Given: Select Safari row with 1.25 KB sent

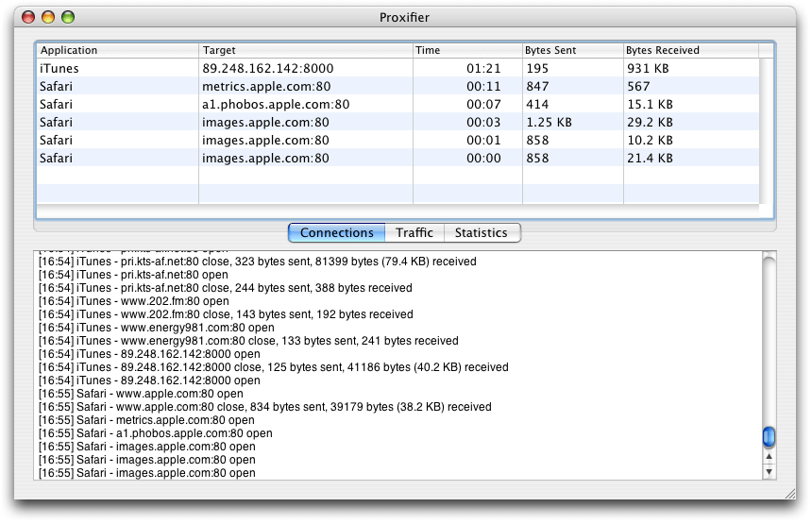Looking at the screenshot, I should pyautogui.click(x=397, y=122).
